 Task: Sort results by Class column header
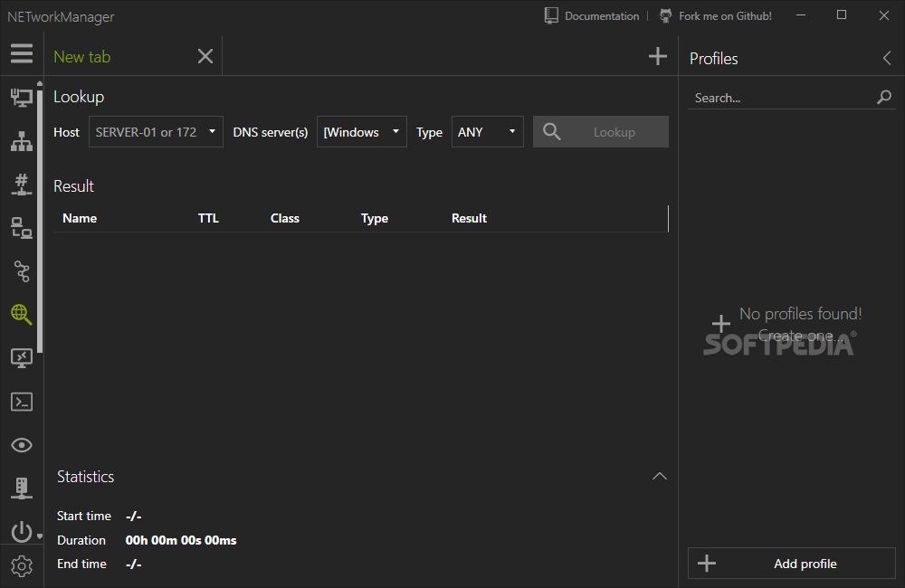coord(284,218)
